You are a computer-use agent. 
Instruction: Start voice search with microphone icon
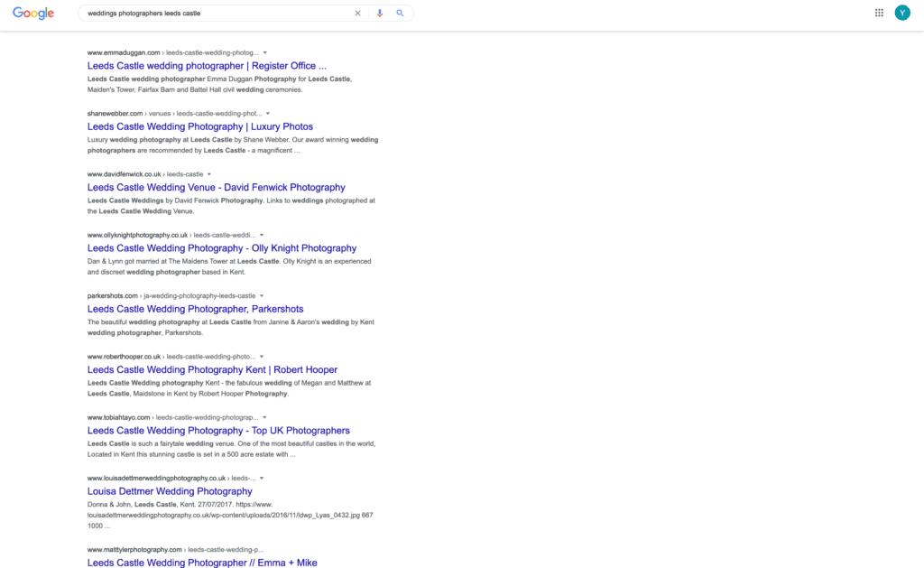tap(380, 13)
